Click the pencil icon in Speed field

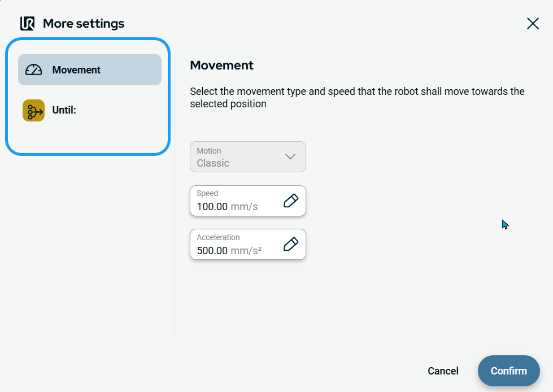(x=290, y=201)
